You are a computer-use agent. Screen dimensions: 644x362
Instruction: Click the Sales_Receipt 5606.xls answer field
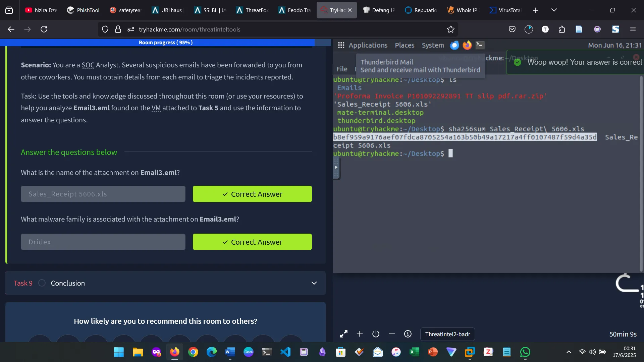coord(103,194)
